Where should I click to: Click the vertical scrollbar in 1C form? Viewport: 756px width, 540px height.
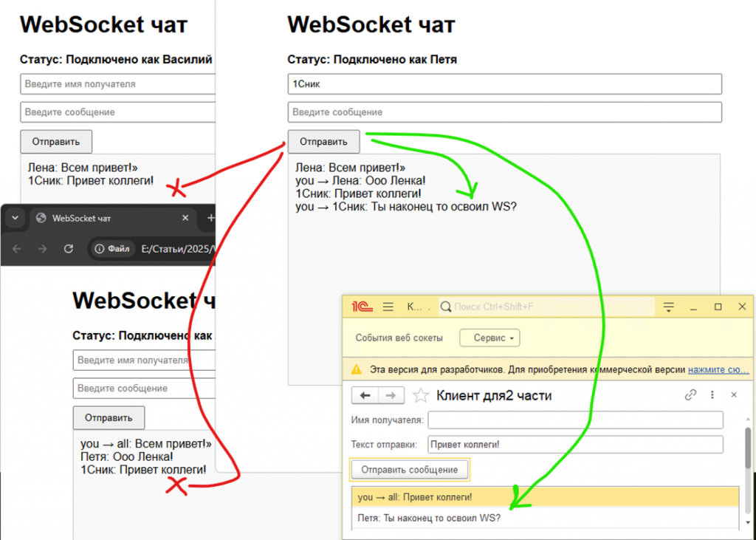[748, 449]
